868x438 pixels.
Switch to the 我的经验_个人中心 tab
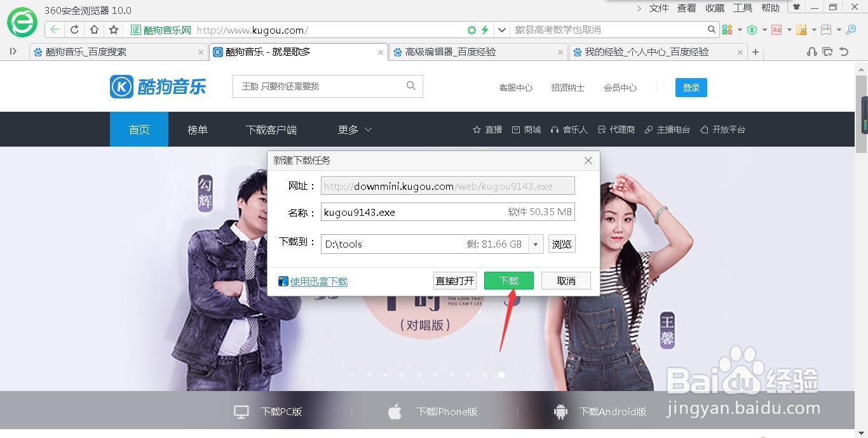658,52
